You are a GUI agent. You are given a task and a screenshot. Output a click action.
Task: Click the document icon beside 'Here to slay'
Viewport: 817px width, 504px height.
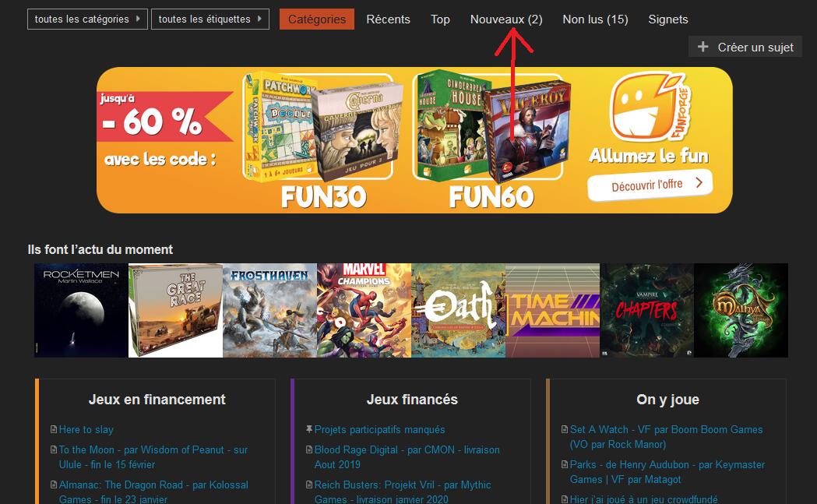tap(54, 429)
